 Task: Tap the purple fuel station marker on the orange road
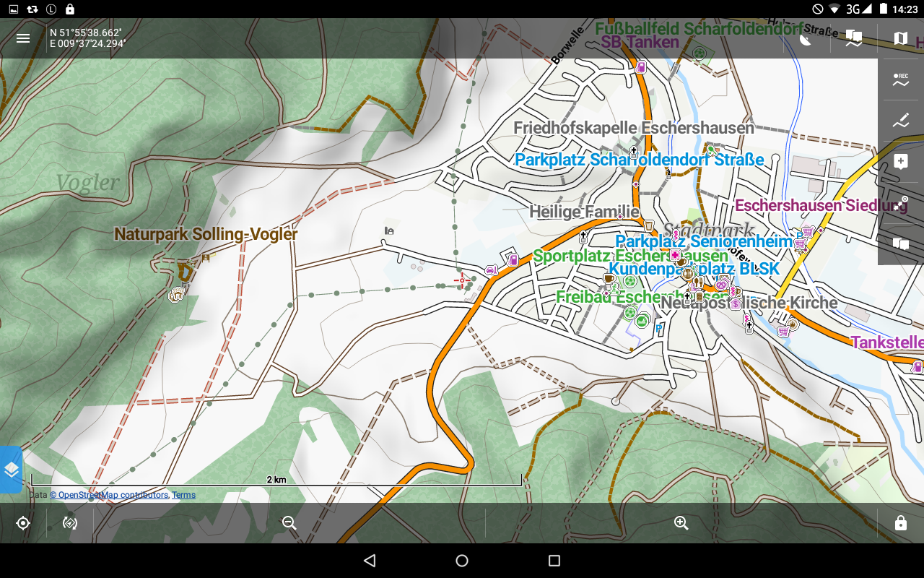pos(513,259)
